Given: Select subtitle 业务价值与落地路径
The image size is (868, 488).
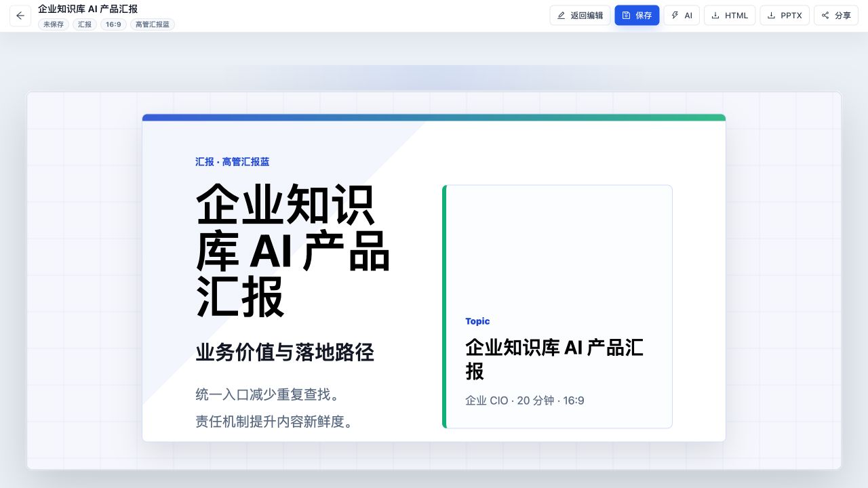Looking at the screenshot, I should point(285,352).
